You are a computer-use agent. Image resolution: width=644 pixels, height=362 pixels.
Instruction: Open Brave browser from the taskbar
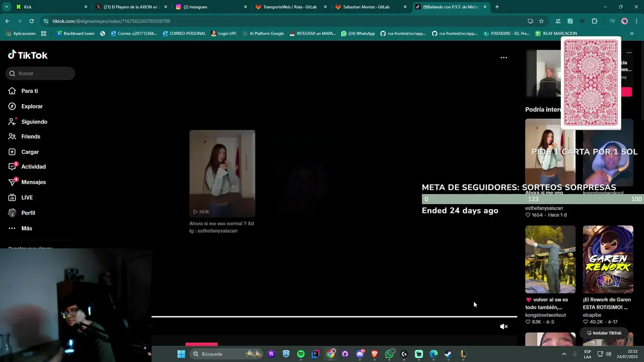pyautogui.click(x=374, y=354)
